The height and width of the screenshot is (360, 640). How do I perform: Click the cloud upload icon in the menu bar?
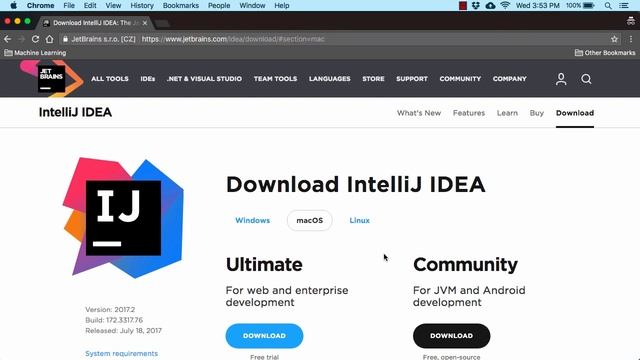(490, 5)
